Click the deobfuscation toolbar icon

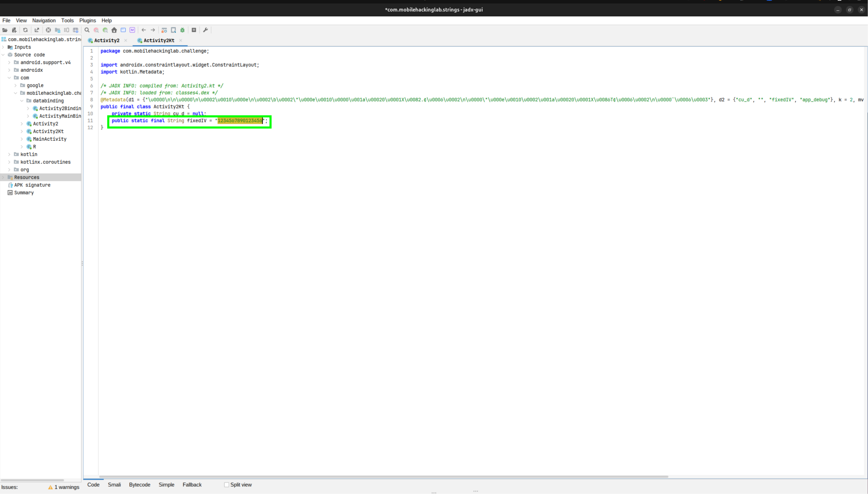point(164,30)
